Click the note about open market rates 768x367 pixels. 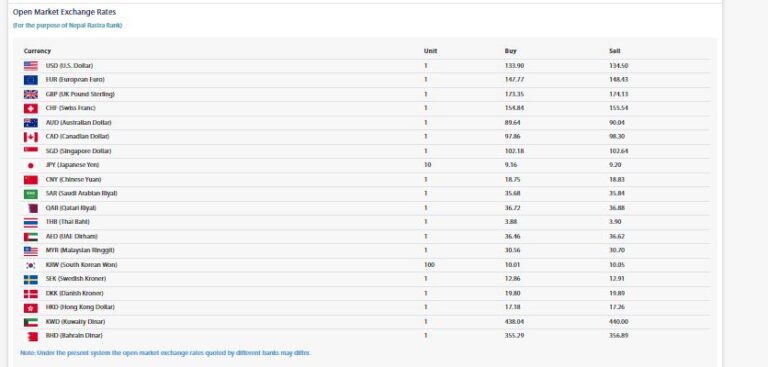pos(166,353)
